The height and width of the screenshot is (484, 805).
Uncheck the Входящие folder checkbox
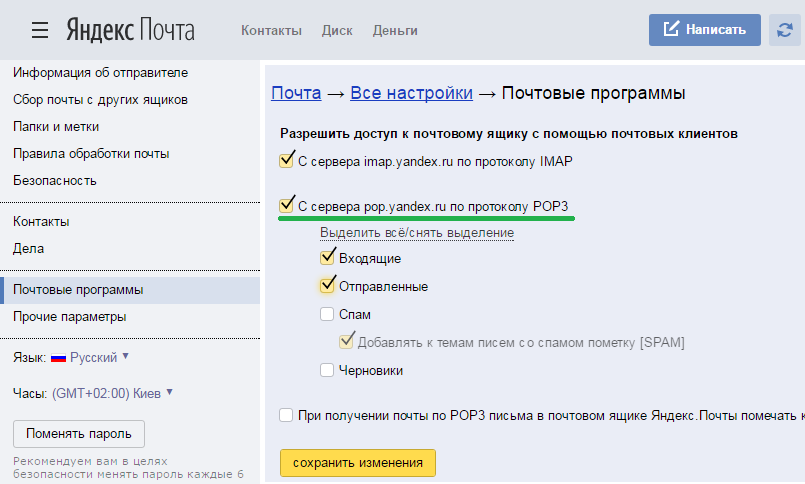pyautogui.click(x=327, y=257)
